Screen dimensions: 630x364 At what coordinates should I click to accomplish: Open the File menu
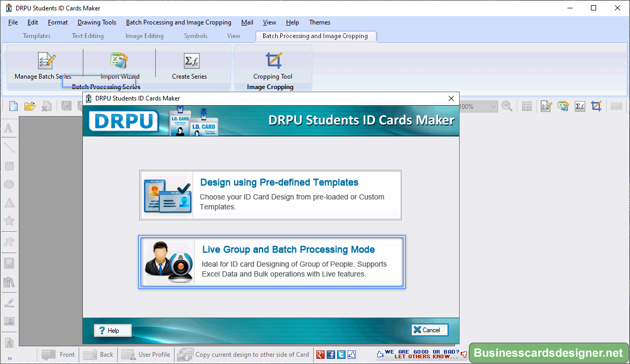tap(13, 22)
